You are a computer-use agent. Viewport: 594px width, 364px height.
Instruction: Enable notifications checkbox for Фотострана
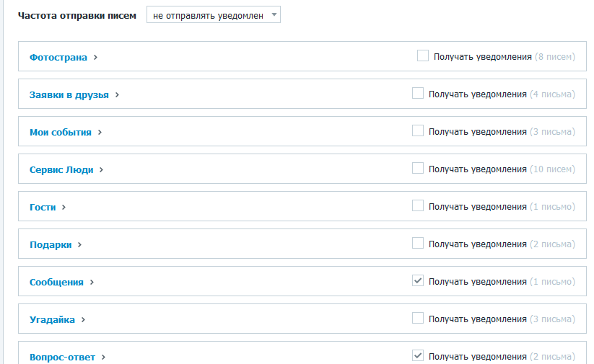pos(423,56)
